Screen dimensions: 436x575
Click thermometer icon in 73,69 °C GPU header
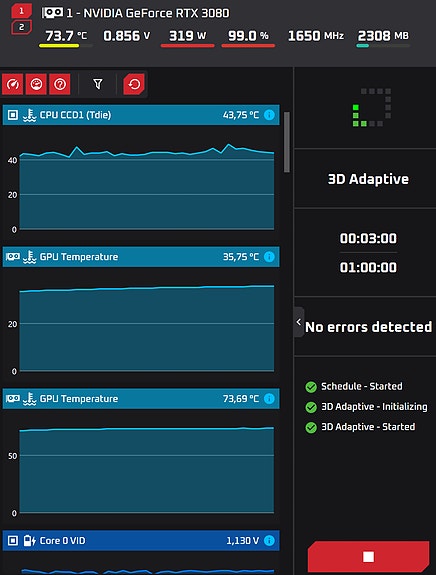29,399
